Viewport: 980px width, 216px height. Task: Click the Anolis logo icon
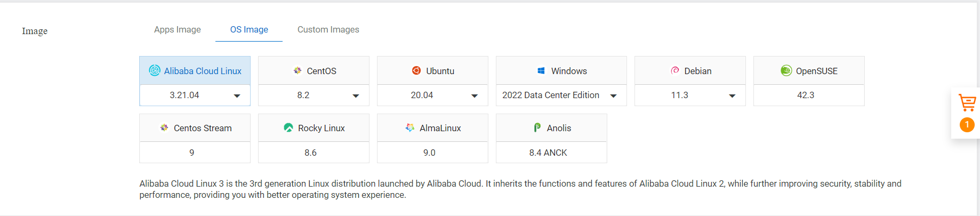click(x=537, y=127)
